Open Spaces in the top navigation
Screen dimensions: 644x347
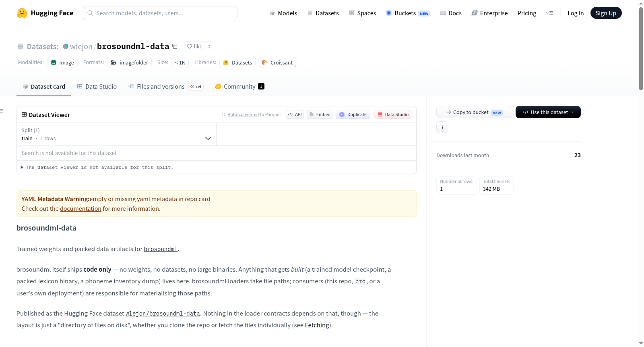363,13
